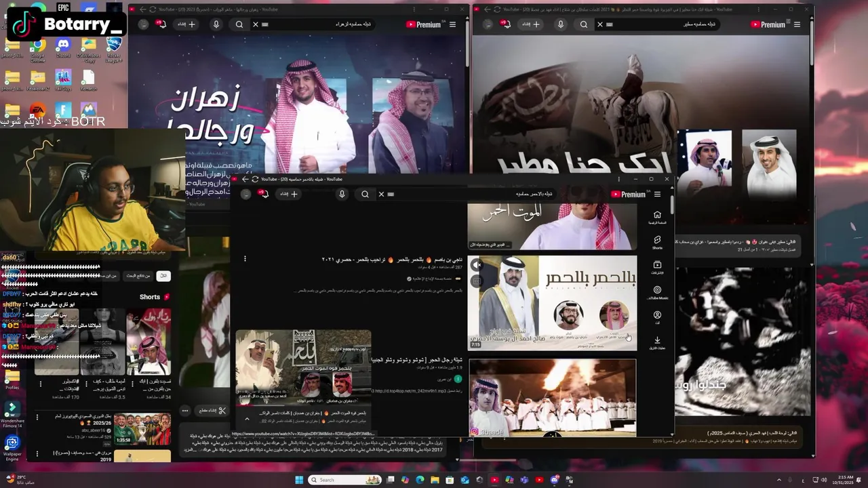The width and height of the screenshot is (868, 488).
Task: Open the شيلة رجال الحجر video title
Action: 418,360
